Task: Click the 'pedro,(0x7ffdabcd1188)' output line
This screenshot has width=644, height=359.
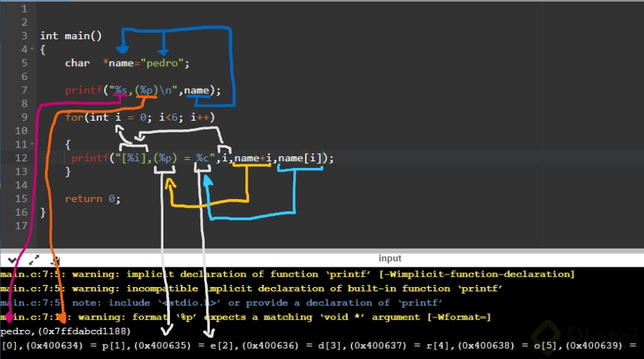Action: point(66,331)
